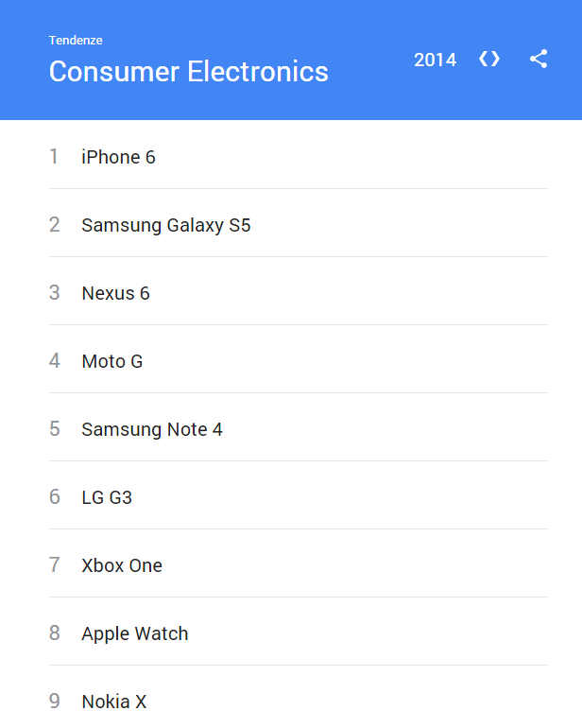The image size is (582, 728).
Task: Open the Xbox One trend item
Action: pos(122,565)
